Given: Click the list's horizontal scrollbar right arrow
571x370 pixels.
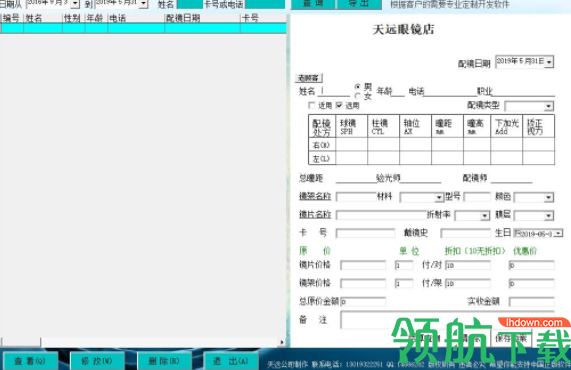Looking at the screenshot, I should 281,342.
